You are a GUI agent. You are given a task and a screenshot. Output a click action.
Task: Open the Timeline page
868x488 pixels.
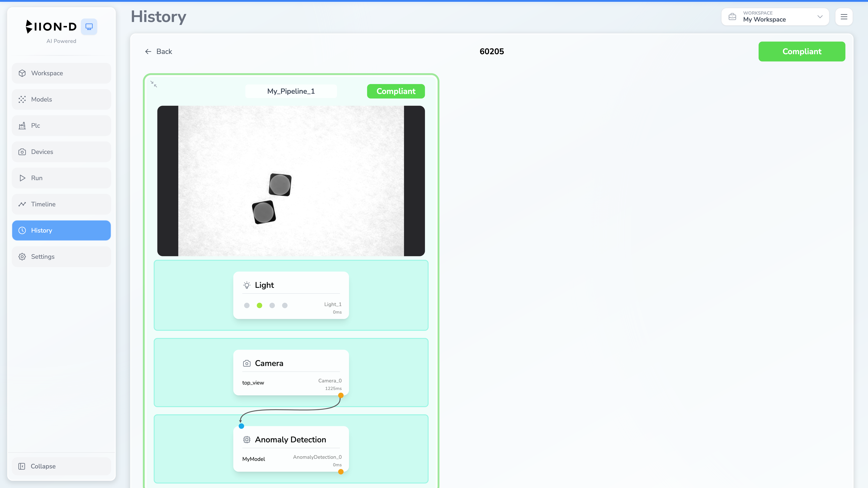point(61,204)
